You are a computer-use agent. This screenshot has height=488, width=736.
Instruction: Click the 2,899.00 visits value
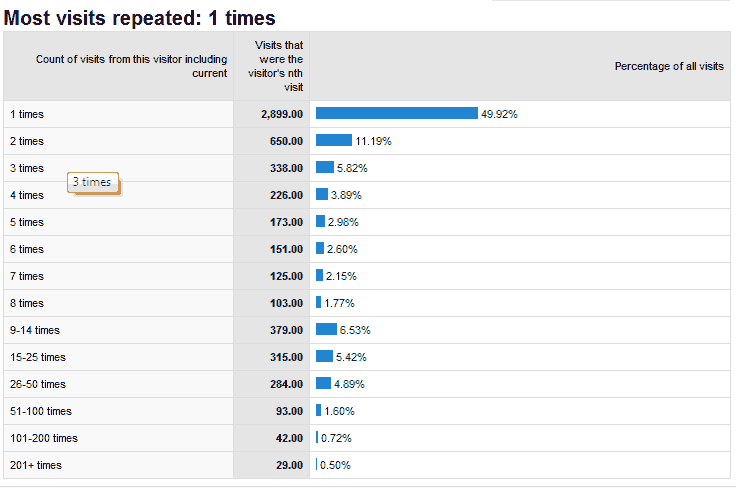[282, 115]
